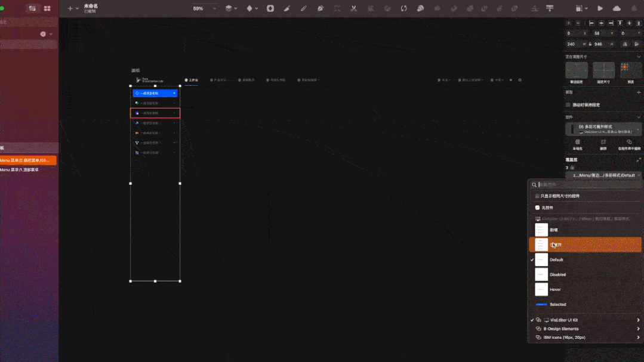Image resolution: width=644 pixels, height=362 pixels.
Task: Select the Hover option in the popup
Action: pos(556,290)
